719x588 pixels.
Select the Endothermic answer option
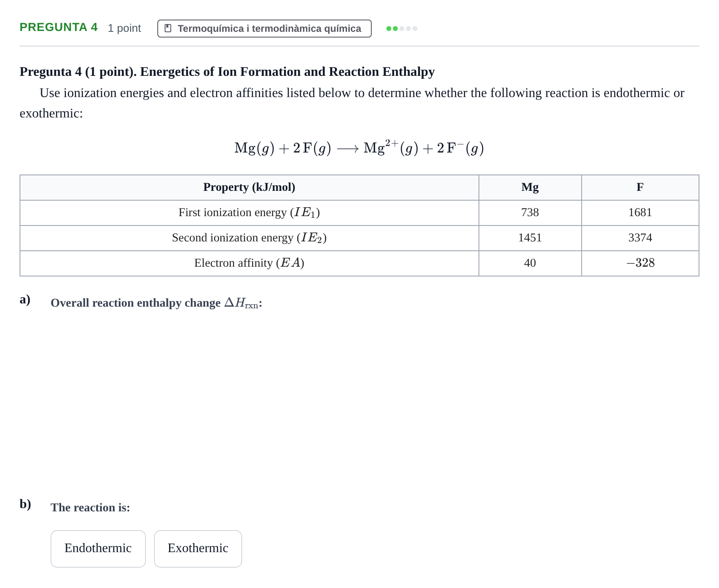tap(98, 548)
